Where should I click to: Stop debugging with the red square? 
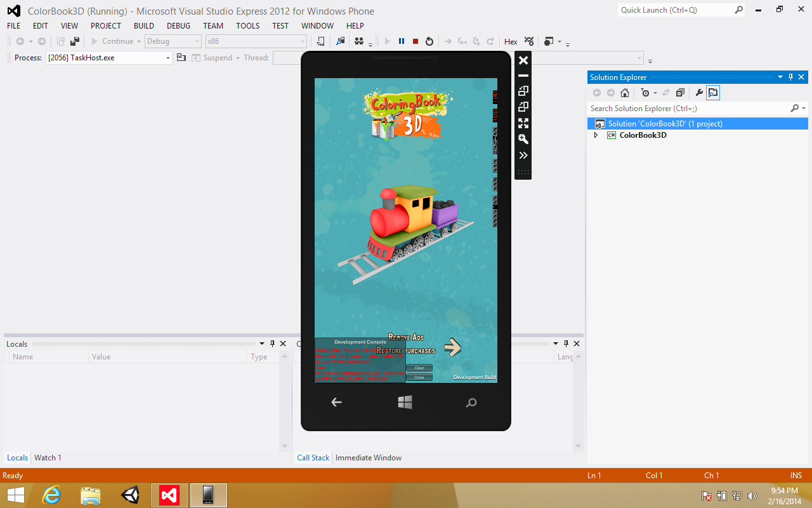click(x=416, y=41)
